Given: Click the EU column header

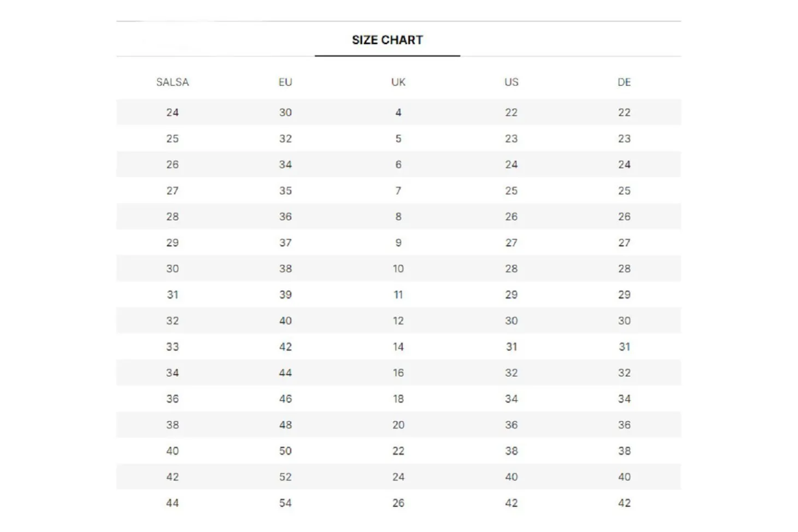Looking at the screenshot, I should [285, 82].
